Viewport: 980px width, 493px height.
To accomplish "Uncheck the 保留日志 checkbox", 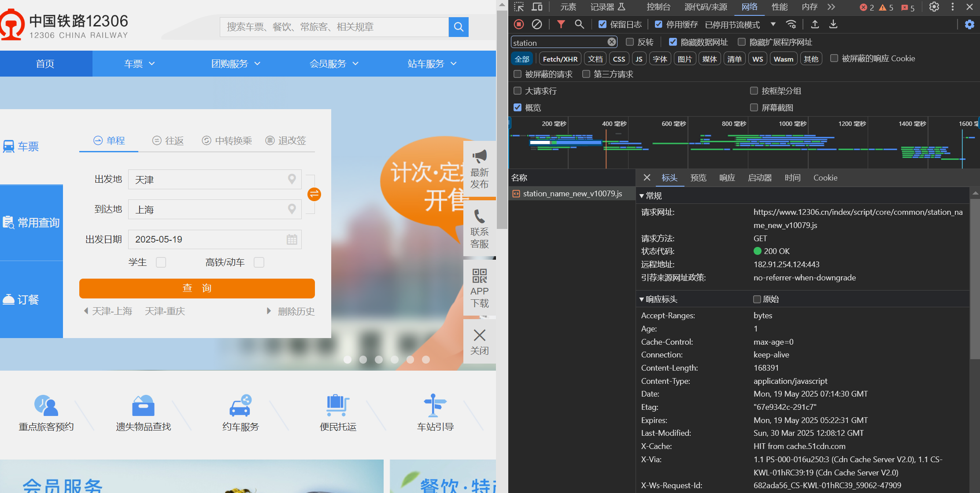I will (x=603, y=24).
